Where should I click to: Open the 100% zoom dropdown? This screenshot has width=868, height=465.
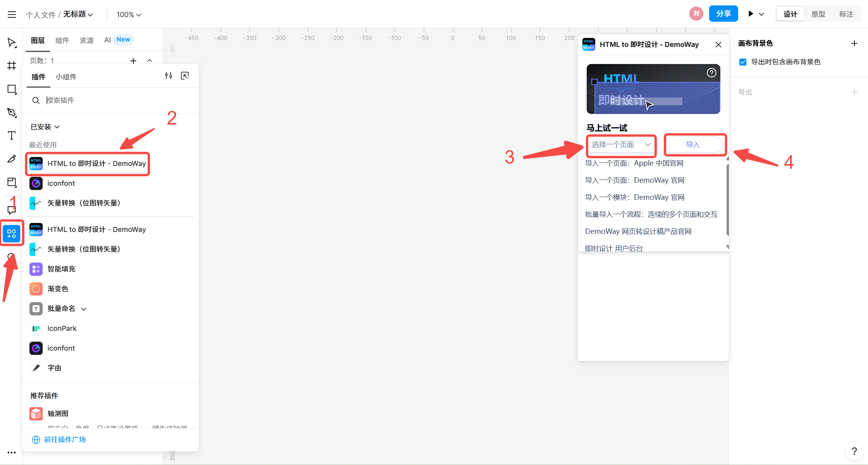(x=129, y=15)
